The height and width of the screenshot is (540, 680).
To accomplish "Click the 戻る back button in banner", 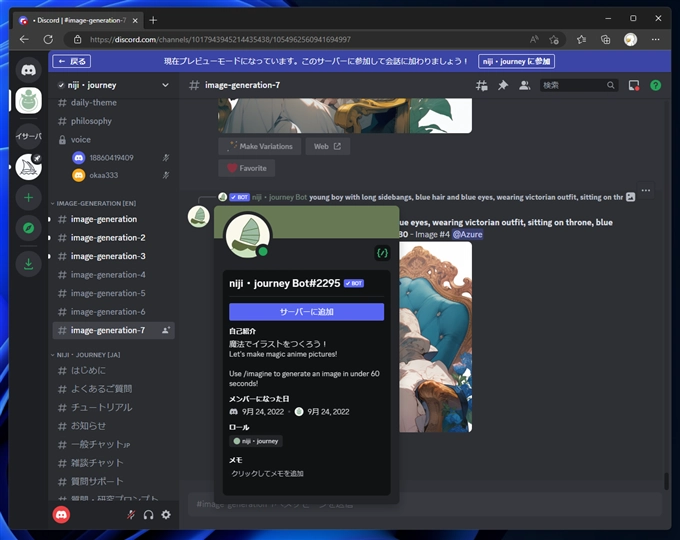I will click(72, 61).
